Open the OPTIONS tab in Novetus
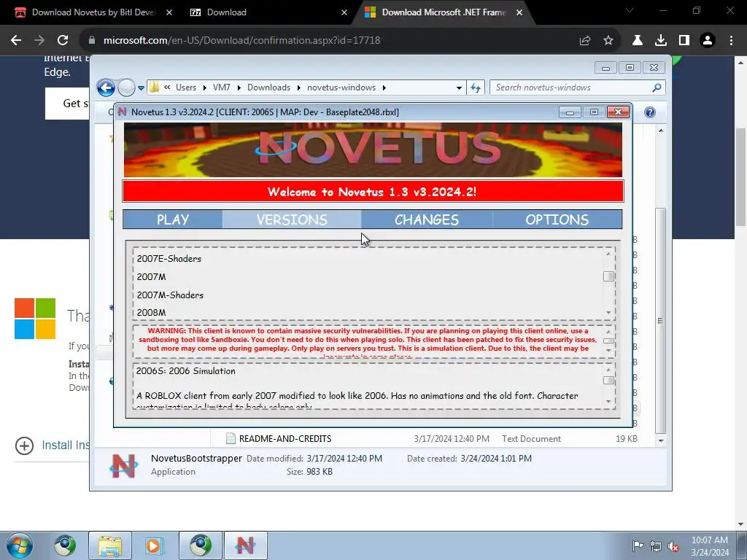The image size is (747, 560). click(557, 219)
